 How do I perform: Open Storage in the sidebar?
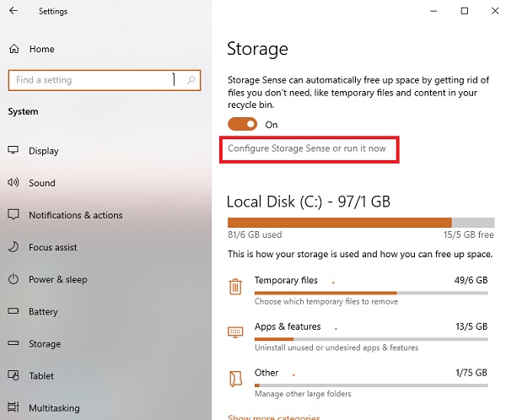[x=45, y=343]
